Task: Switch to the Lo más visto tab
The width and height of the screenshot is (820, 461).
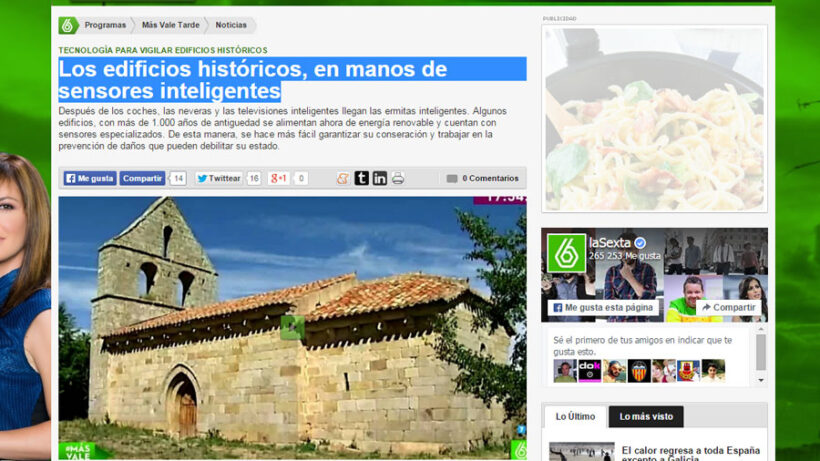Action: (646, 417)
